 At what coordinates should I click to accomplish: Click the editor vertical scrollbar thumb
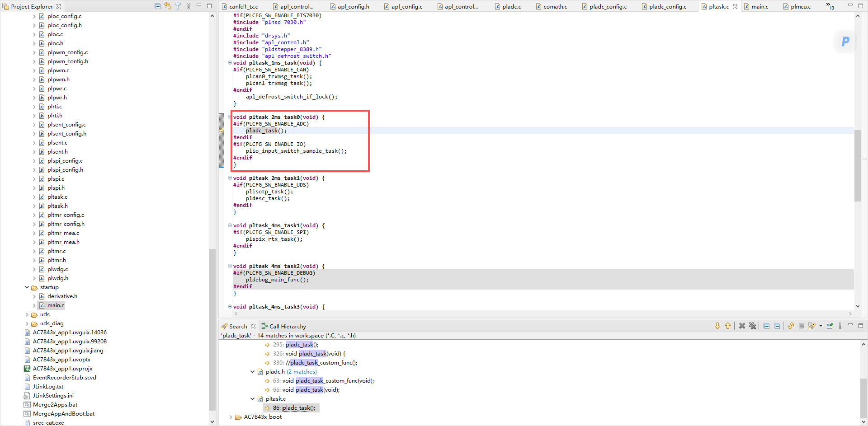click(x=858, y=166)
